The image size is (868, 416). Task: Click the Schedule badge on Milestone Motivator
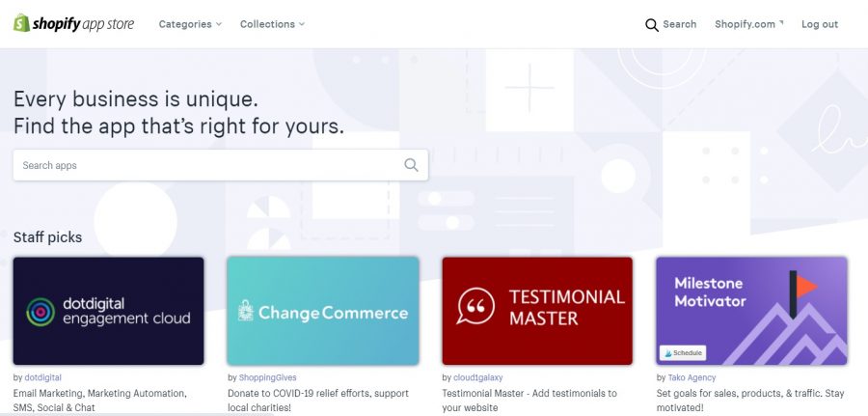683,353
